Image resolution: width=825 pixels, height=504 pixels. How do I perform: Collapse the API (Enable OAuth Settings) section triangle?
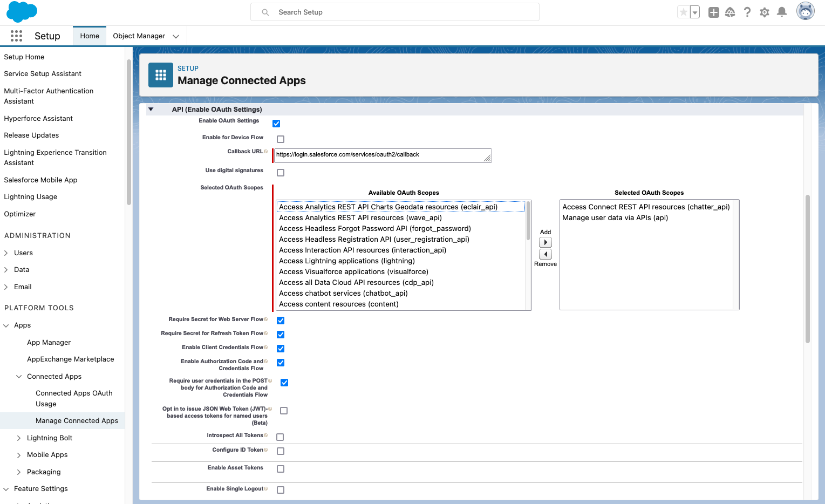pyautogui.click(x=151, y=109)
